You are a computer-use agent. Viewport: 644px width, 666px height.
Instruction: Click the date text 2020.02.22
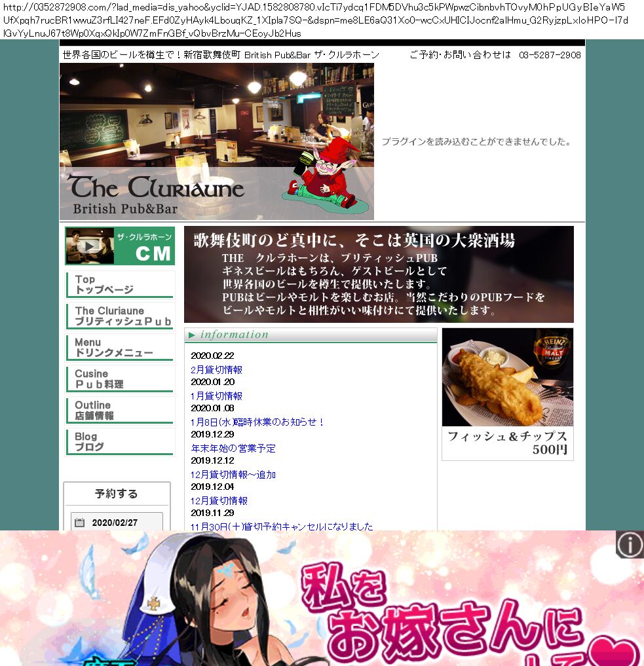coord(212,356)
